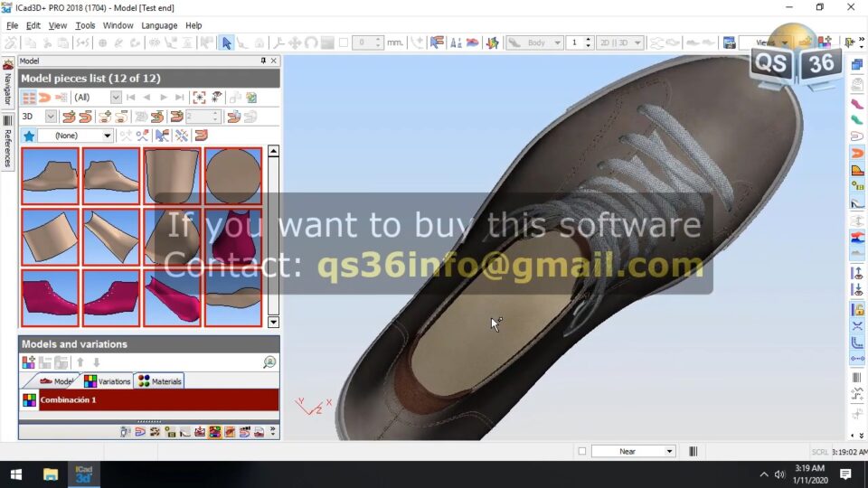Click the blue stacked windows icon, right toolbar
This screenshot has width=868, height=488.
(x=857, y=65)
